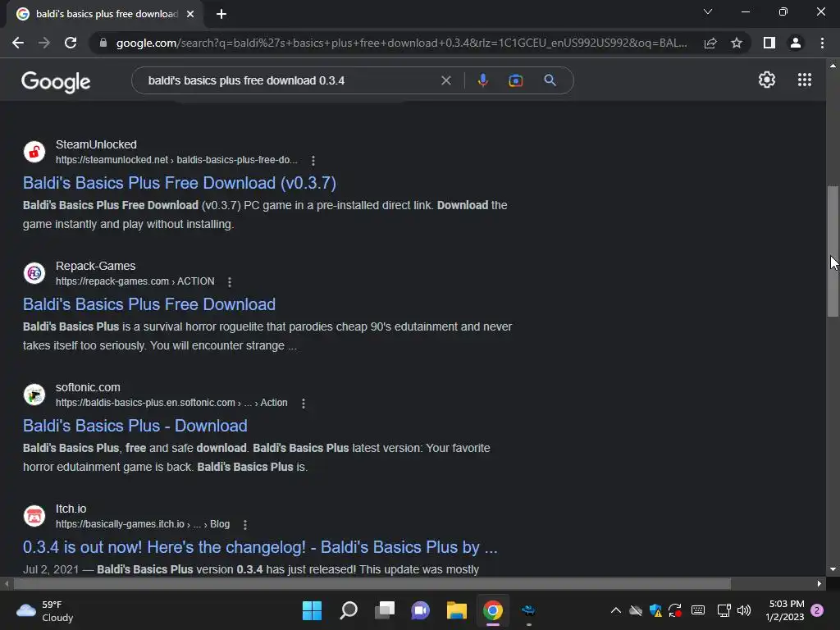Open the Windows Start menu
Viewport: 840px width, 630px height.
pyautogui.click(x=312, y=610)
